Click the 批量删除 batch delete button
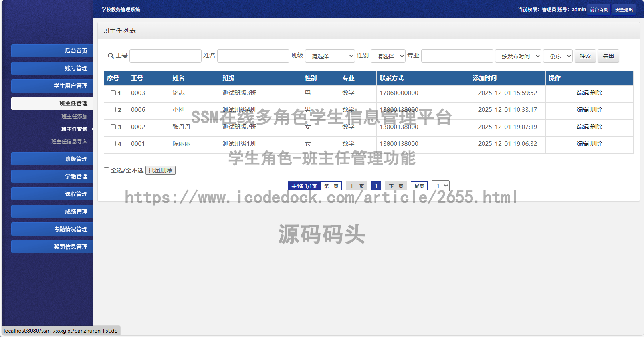Viewport: 644px width, 337px height. [x=161, y=170]
